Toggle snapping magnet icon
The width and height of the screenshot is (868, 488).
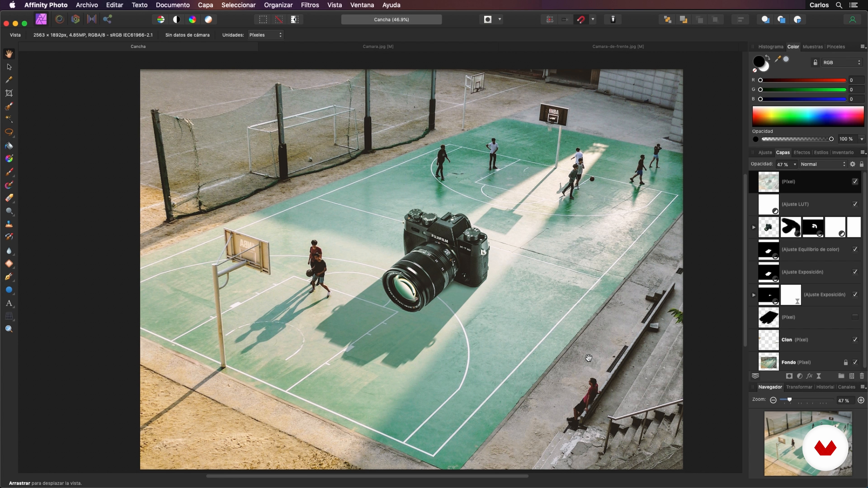580,19
